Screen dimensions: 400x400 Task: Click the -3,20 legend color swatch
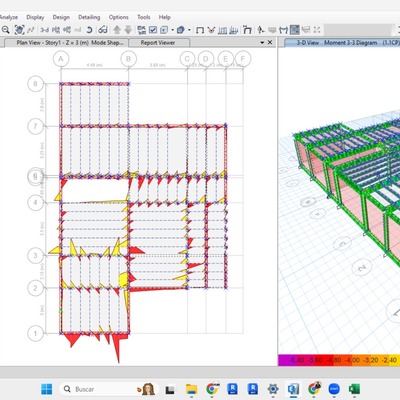click(370, 360)
